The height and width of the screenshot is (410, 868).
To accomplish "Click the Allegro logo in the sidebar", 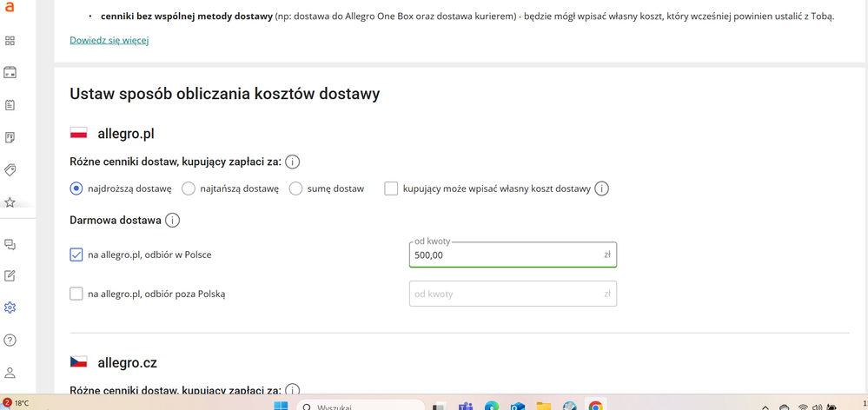I will 10,8.
